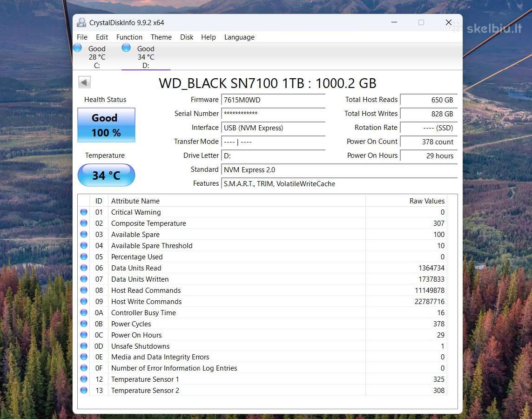
Task: Open the Help menu
Action: pos(209,37)
